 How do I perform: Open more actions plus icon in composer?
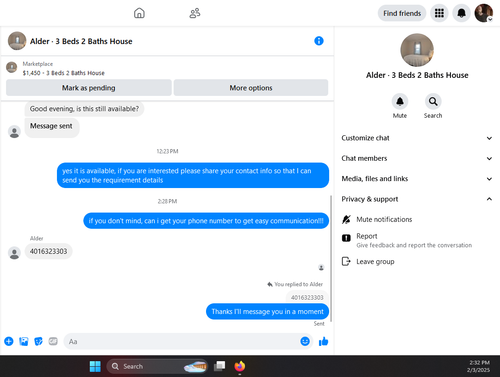tap(9, 341)
